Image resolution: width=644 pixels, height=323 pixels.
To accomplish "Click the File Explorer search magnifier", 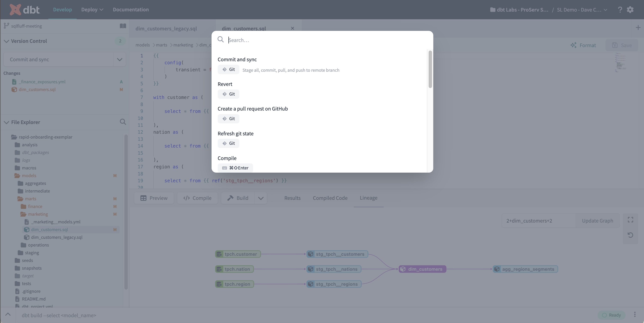I will (x=123, y=122).
